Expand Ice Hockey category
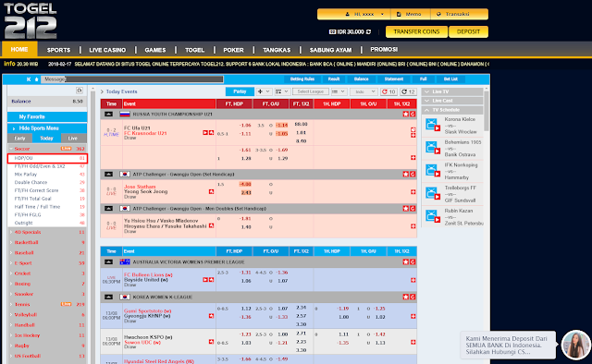Viewport: 592px width, 364px height. click(x=47, y=335)
